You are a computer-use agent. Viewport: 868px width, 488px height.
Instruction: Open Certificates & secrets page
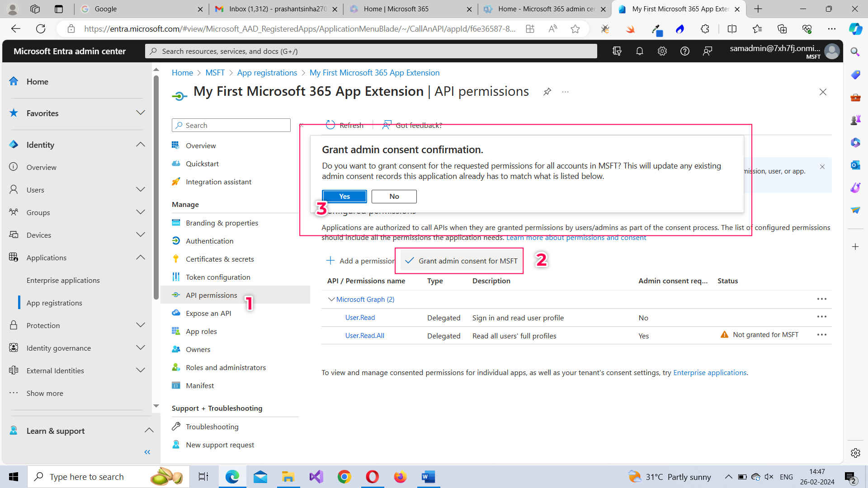[x=220, y=259]
